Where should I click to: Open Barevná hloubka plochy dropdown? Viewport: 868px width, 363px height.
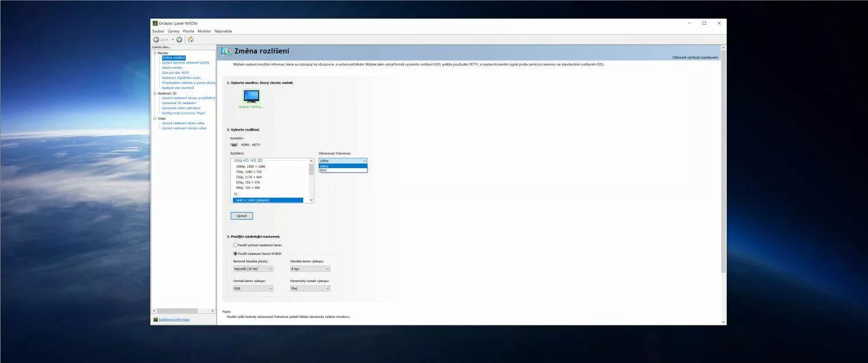point(253,269)
